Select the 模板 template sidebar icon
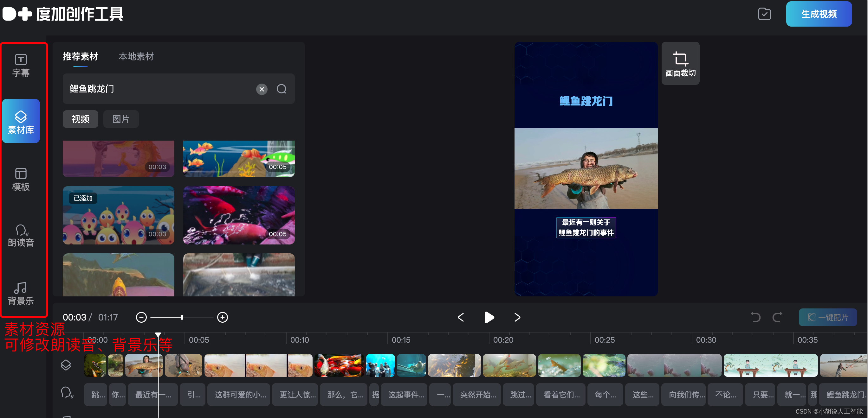Viewport: 868px width, 418px height. click(21, 179)
